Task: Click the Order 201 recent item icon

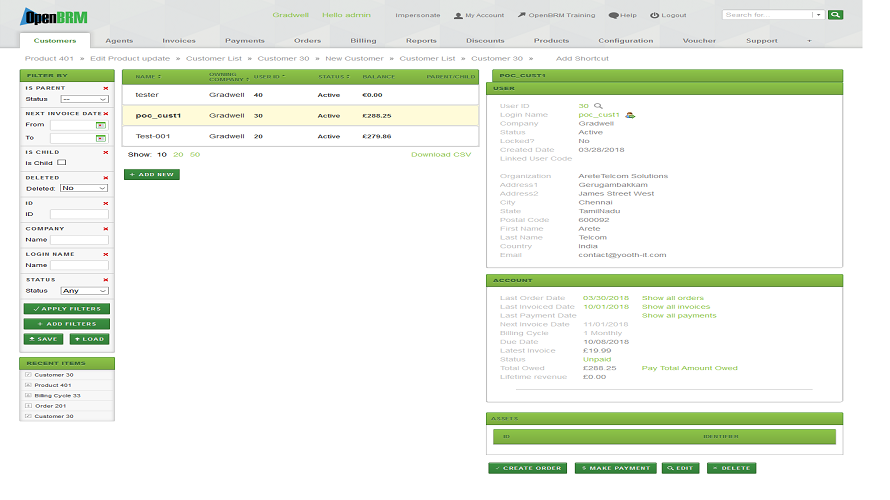Action: coord(28,406)
